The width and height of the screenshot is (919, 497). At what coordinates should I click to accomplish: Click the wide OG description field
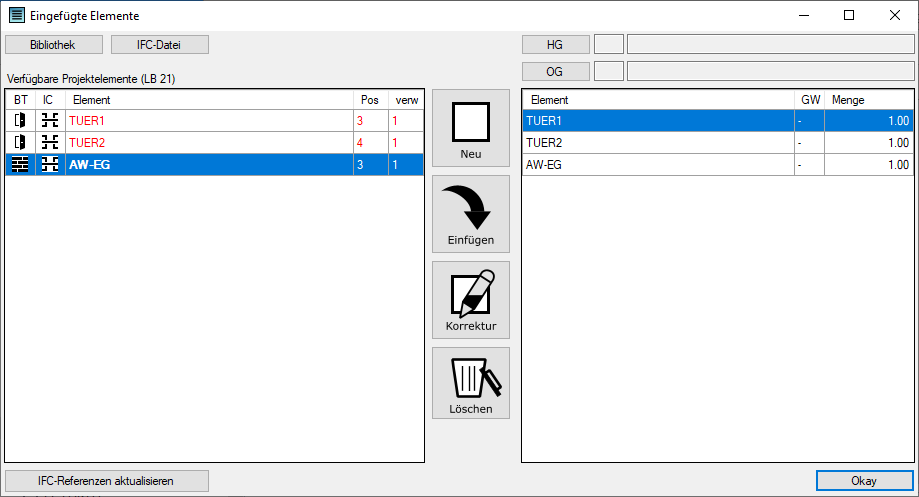771,72
